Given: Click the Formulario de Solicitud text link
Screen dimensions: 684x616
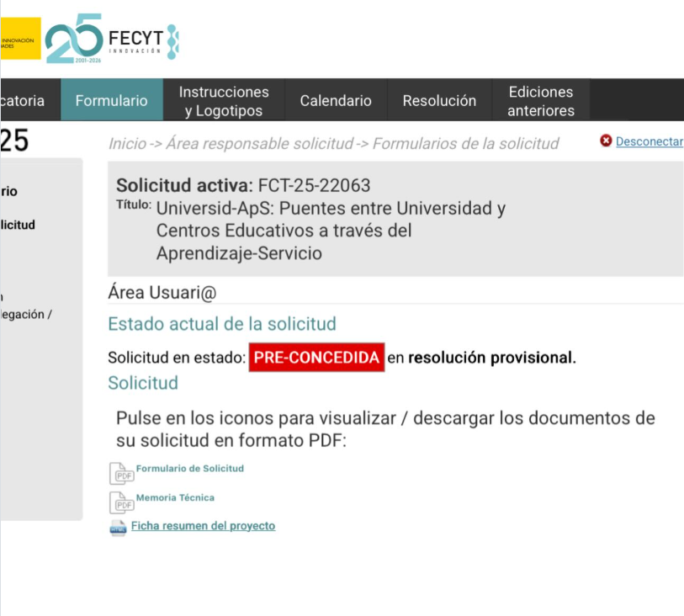Looking at the screenshot, I should point(190,468).
